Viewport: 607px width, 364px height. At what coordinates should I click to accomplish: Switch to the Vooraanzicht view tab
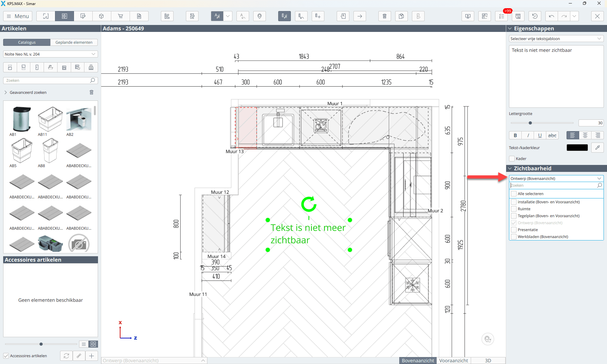click(x=453, y=361)
